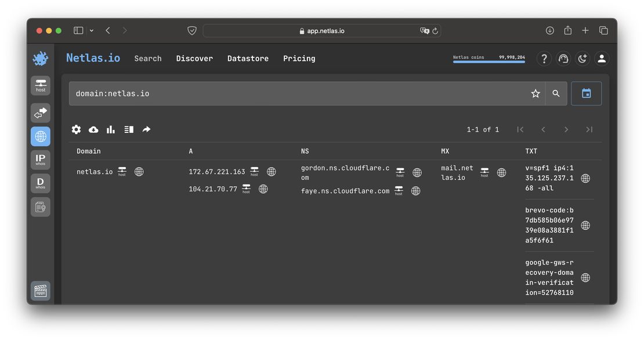644x340 pixels.
Task: Click the Netlas coins progress bar
Action: pyautogui.click(x=489, y=61)
